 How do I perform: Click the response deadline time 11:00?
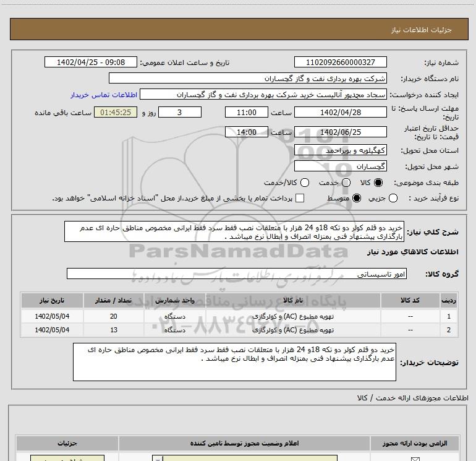(x=247, y=113)
